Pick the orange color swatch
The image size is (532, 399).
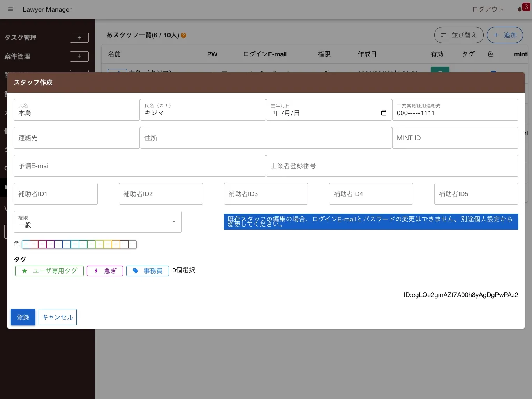116,244
